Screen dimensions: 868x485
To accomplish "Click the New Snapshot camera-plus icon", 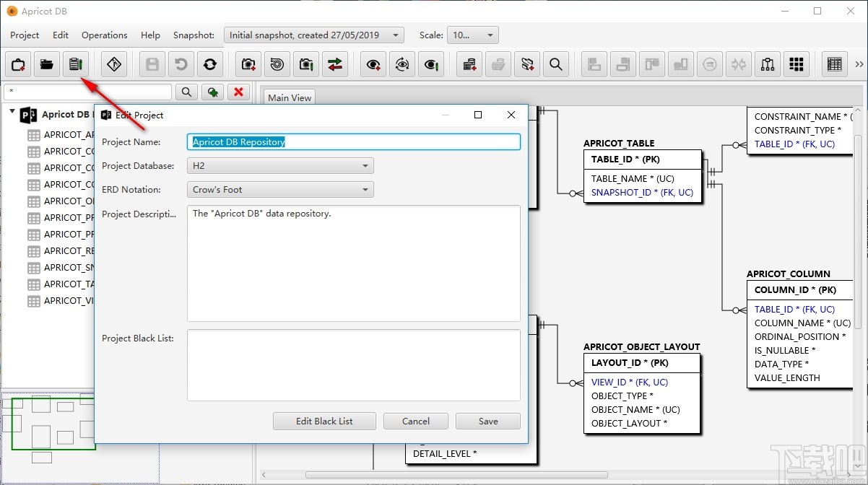I will click(x=248, y=64).
